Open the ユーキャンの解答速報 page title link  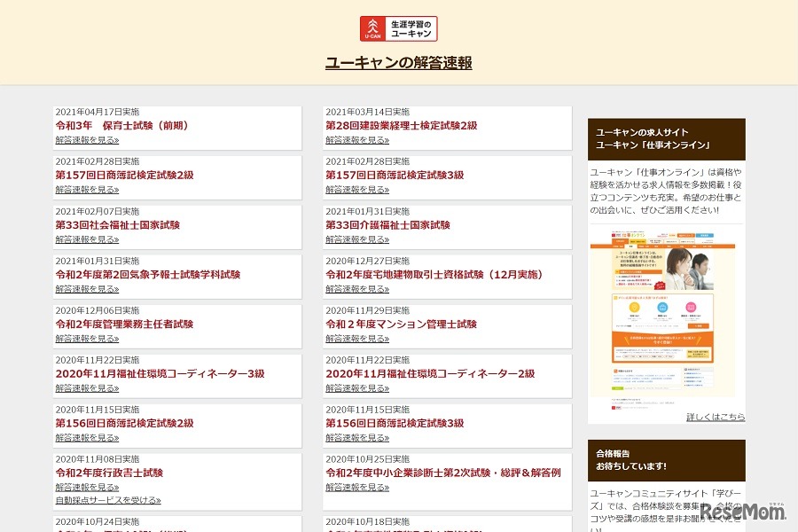pos(397,63)
